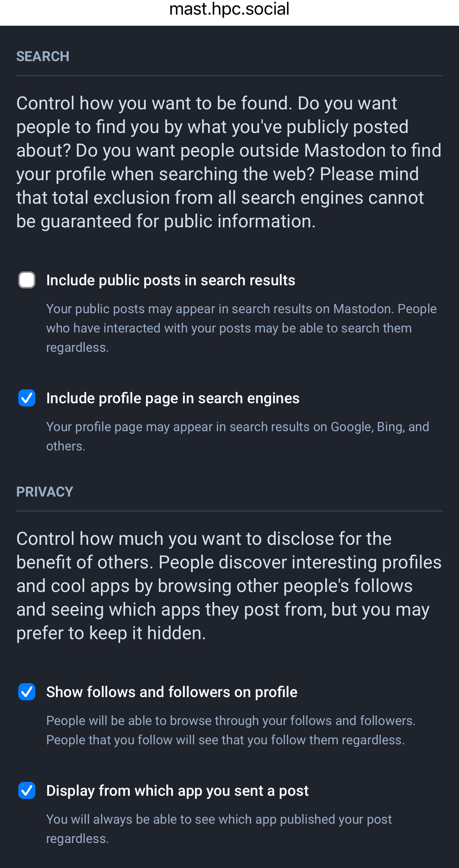Click the mast.hpc.social address bar
The image size is (459, 868).
pos(229,9)
